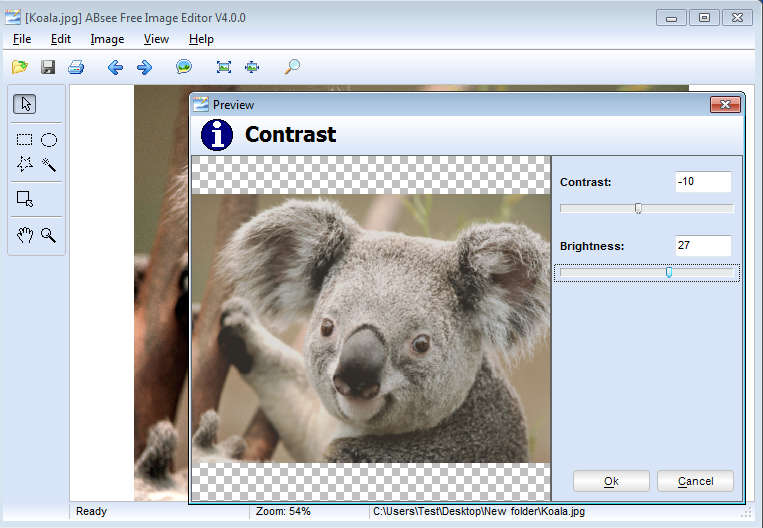Select the arrow pointer tool
763x528 pixels.
pos(26,103)
